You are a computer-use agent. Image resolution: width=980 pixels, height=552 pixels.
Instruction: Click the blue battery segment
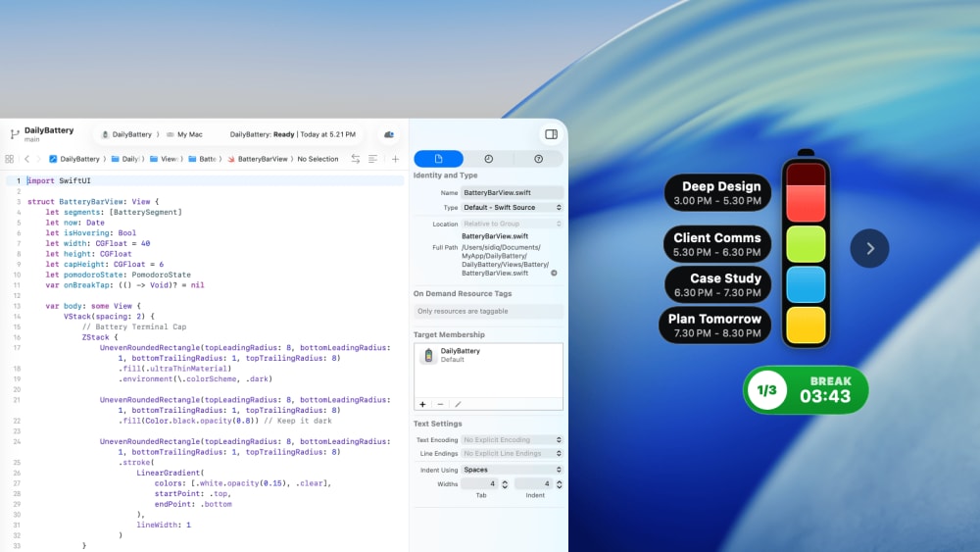tap(806, 284)
